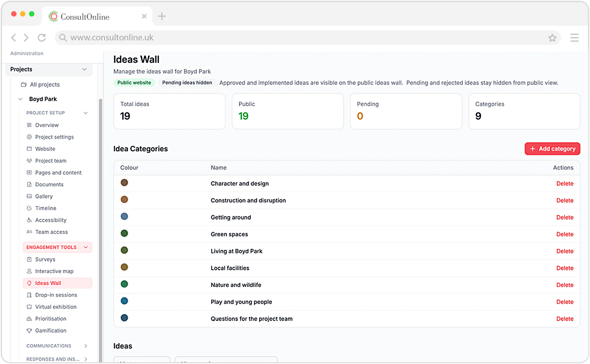590x364 pixels.
Task: Click the Surveys icon in sidebar
Action: 29,260
